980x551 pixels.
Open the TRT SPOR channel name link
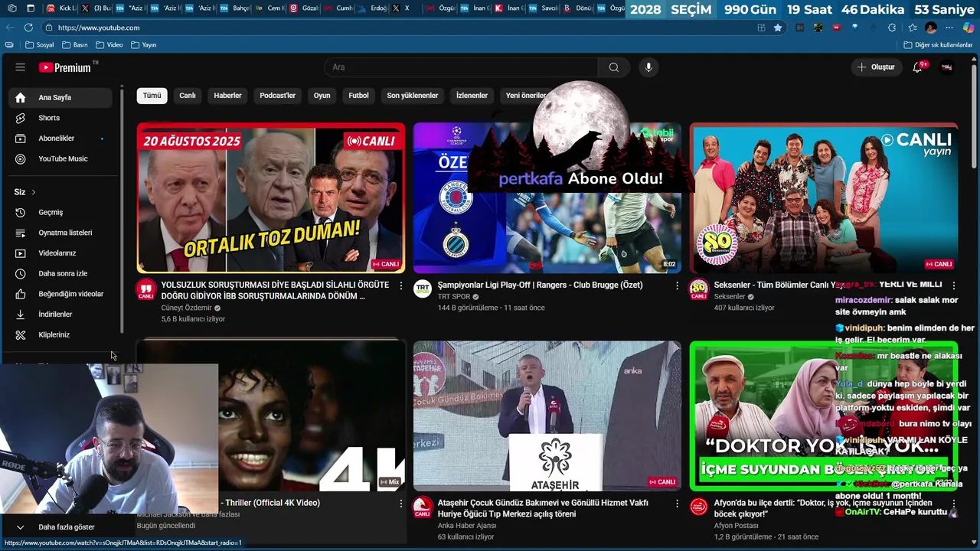tap(454, 296)
